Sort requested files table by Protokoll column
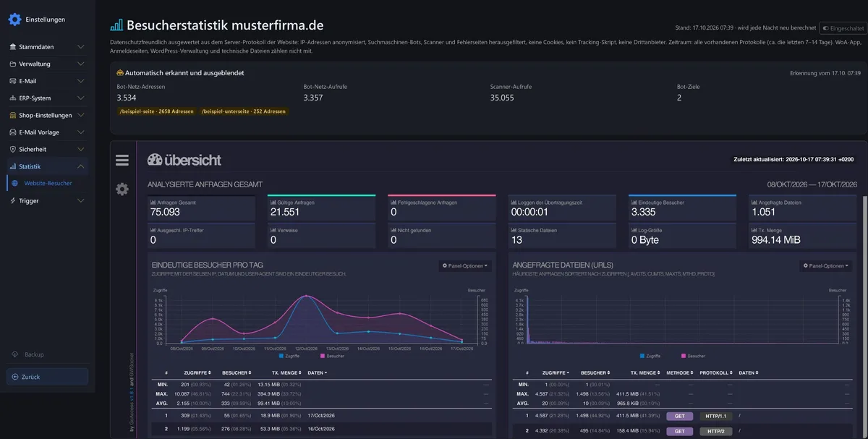This screenshot has width=868, height=439. tap(715, 372)
